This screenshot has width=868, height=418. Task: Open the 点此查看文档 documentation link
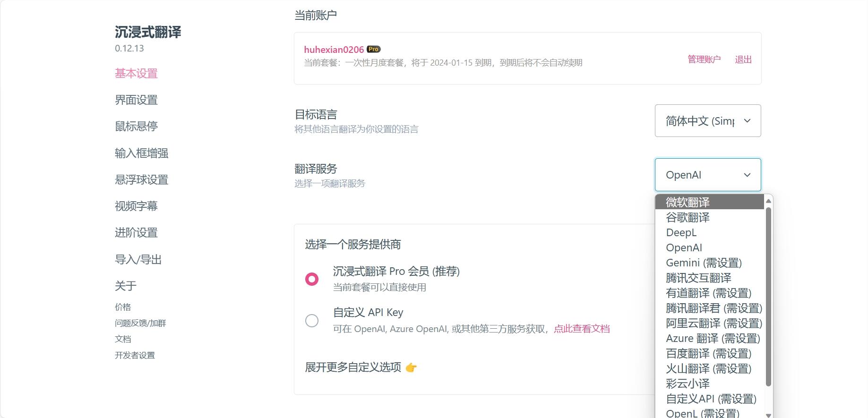coord(582,329)
